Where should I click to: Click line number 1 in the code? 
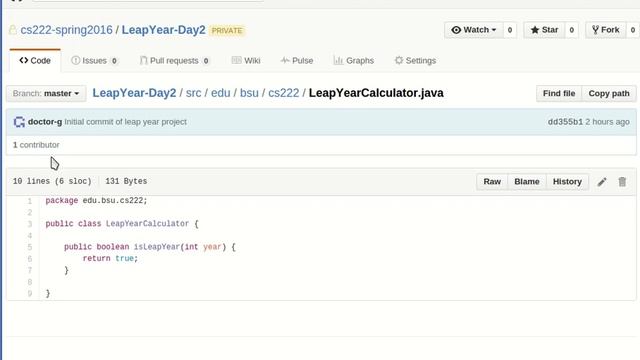pyautogui.click(x=29, y=201)
